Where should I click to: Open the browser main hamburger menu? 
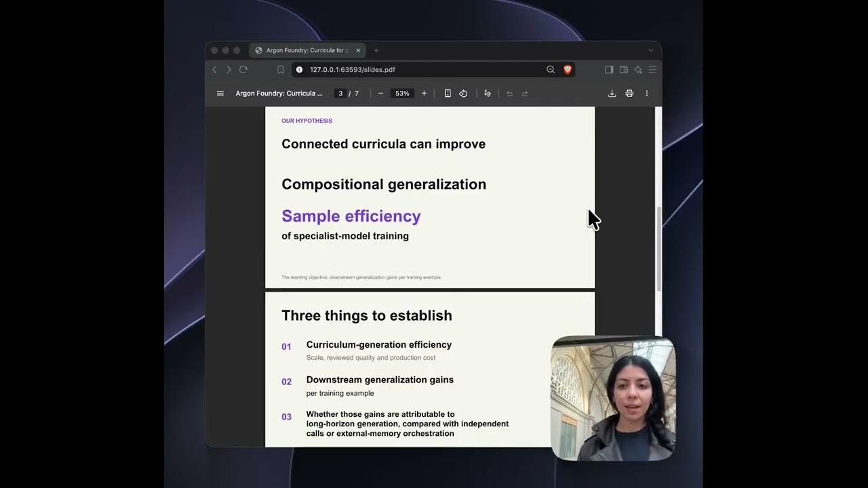coord(652,69)
